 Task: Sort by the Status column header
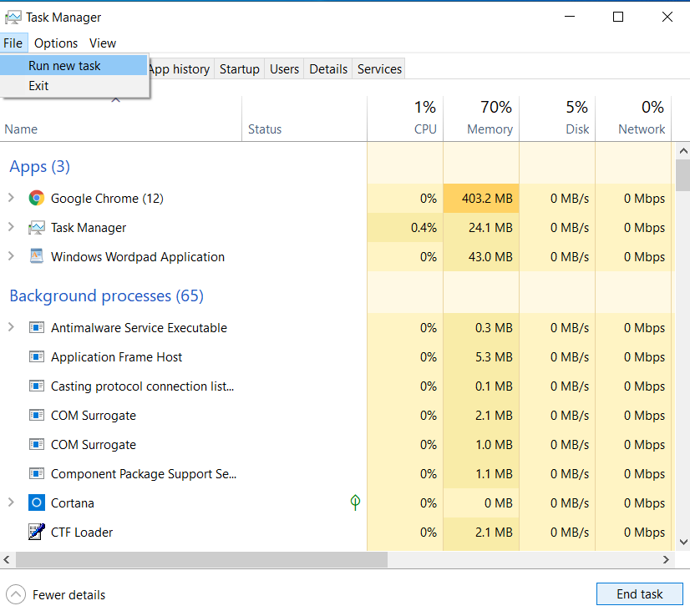click(304, 119)
